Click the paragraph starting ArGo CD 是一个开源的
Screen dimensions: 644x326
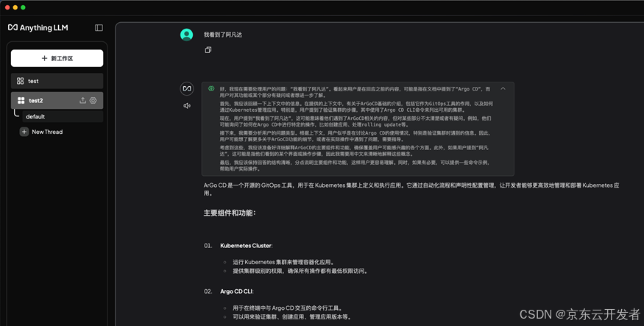[x=411, y=189]
